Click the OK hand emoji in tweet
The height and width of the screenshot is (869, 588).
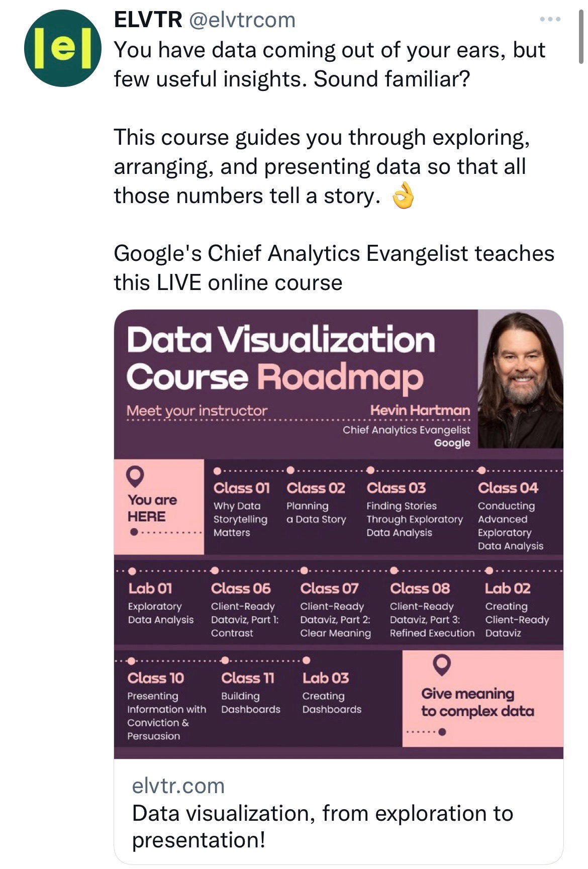(x=403, y=196)
